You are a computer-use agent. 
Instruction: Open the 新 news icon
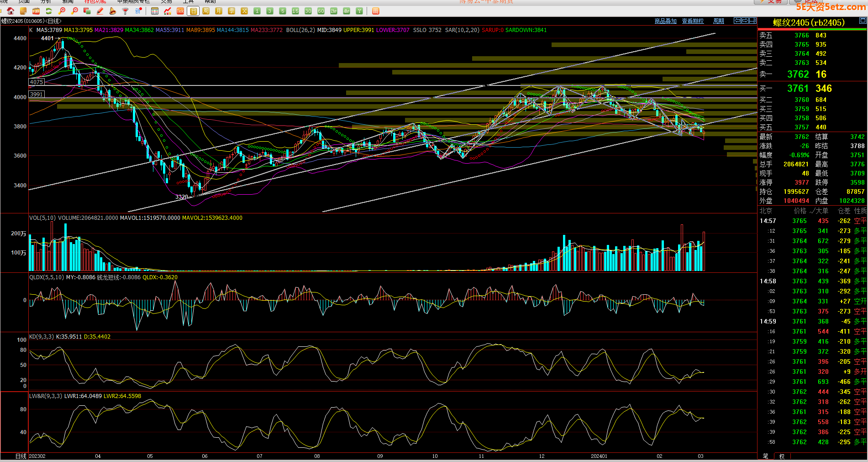[x=138, y=11]
